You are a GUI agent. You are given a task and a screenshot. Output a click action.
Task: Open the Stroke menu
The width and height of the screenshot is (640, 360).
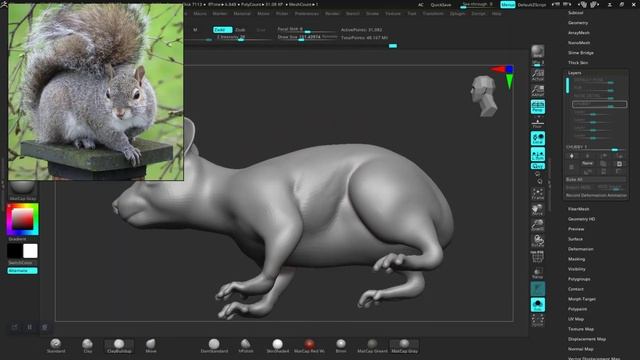point(372,13)
